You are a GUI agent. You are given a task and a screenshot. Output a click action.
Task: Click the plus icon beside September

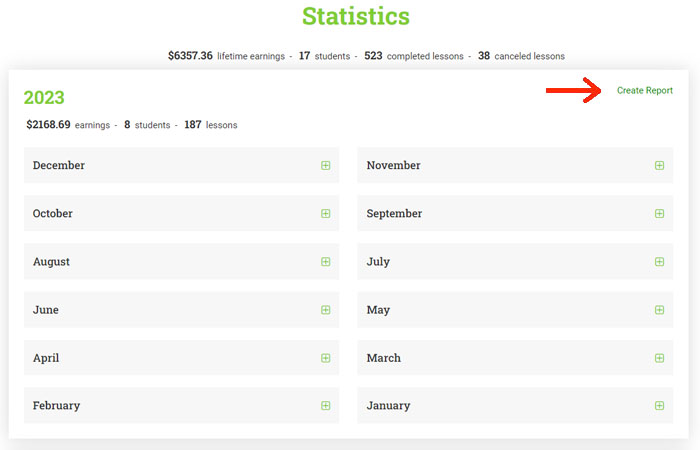[x=659, y=214]
